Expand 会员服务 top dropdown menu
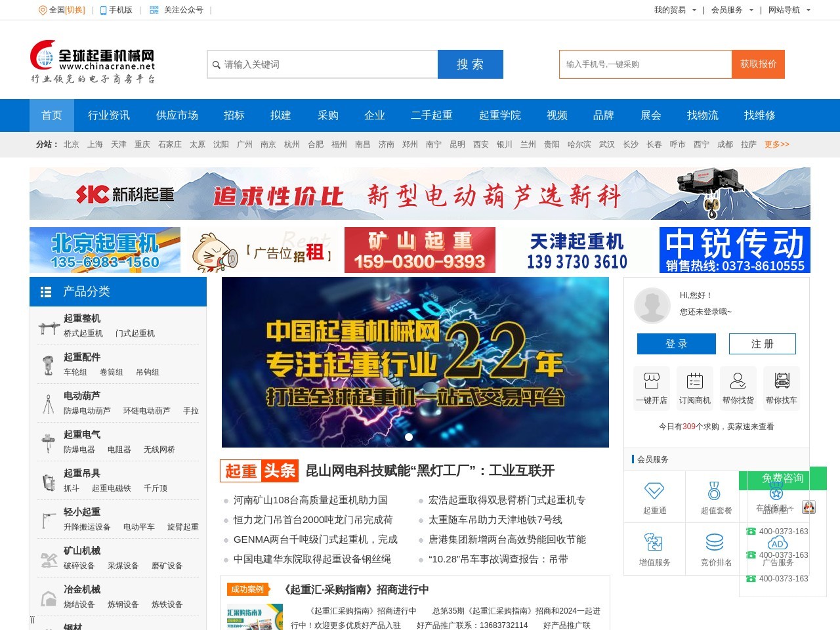 [732, 10]
